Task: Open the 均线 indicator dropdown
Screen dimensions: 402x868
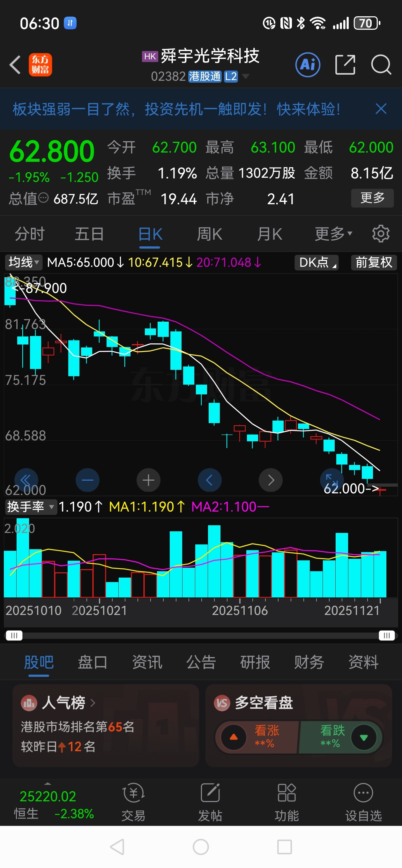Action: [x=24, y=262]
